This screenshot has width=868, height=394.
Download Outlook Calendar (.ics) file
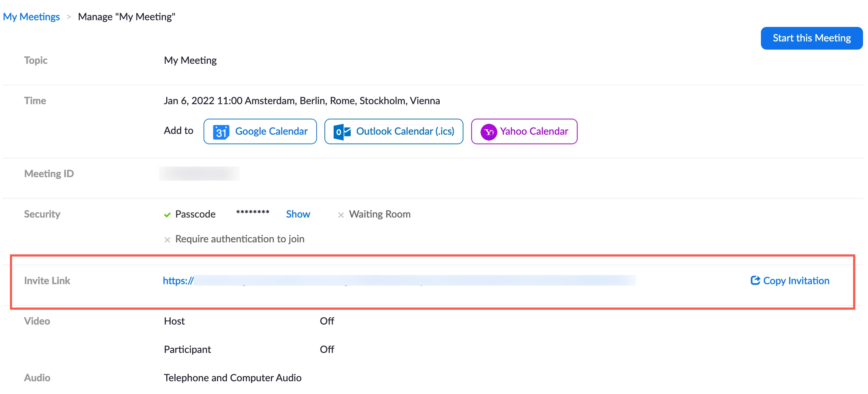point(394,131)
